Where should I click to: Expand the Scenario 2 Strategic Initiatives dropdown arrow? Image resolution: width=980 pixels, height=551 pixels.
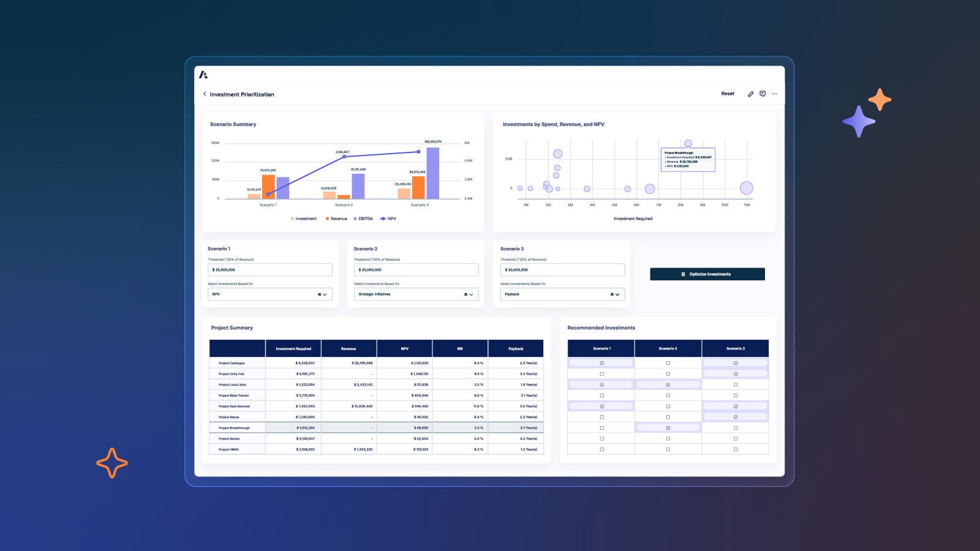pyautogui.click(x=471, y=294)
